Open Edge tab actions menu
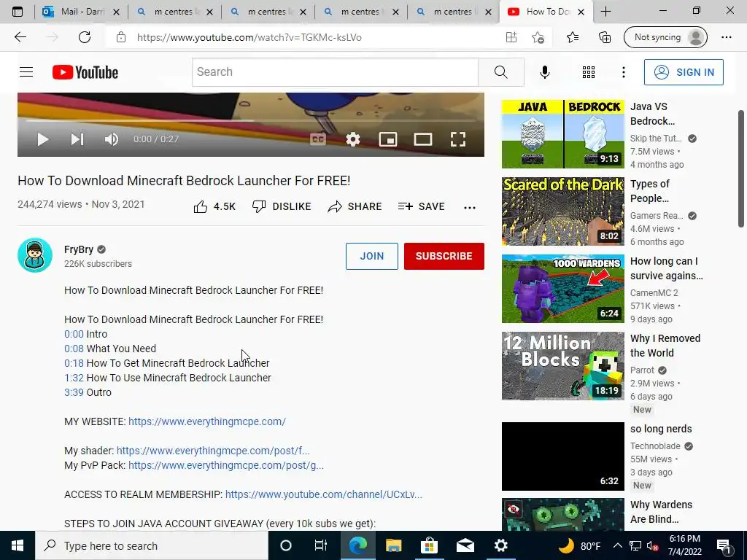 [x=18, y=12]
